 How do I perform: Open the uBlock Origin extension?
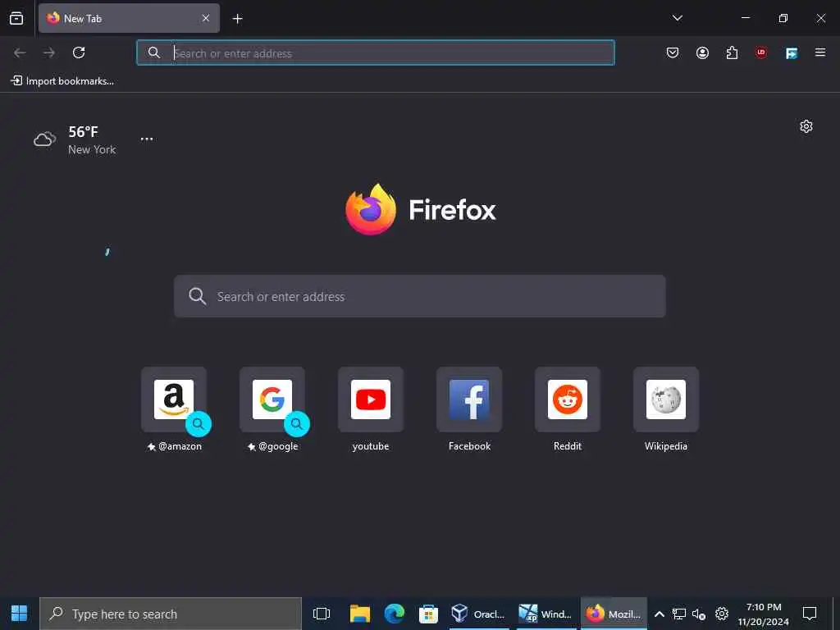tap(761, 52)
